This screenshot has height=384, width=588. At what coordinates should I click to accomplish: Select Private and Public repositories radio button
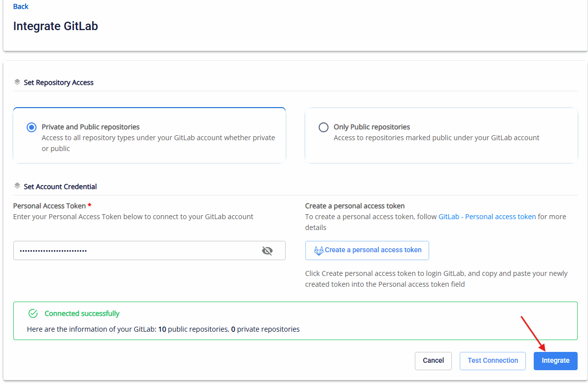pyautogui.click(x=32, y=127)
